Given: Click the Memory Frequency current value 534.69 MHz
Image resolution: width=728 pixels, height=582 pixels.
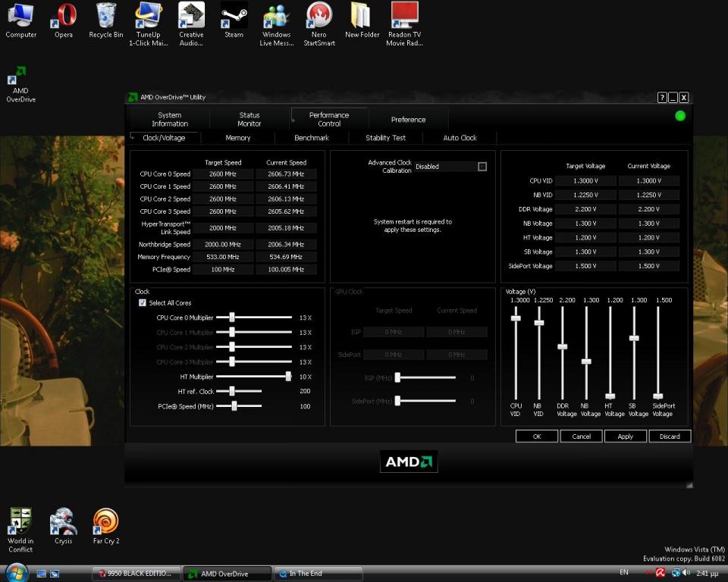Looking at the screenshot, I should click(x=286, y=257).
